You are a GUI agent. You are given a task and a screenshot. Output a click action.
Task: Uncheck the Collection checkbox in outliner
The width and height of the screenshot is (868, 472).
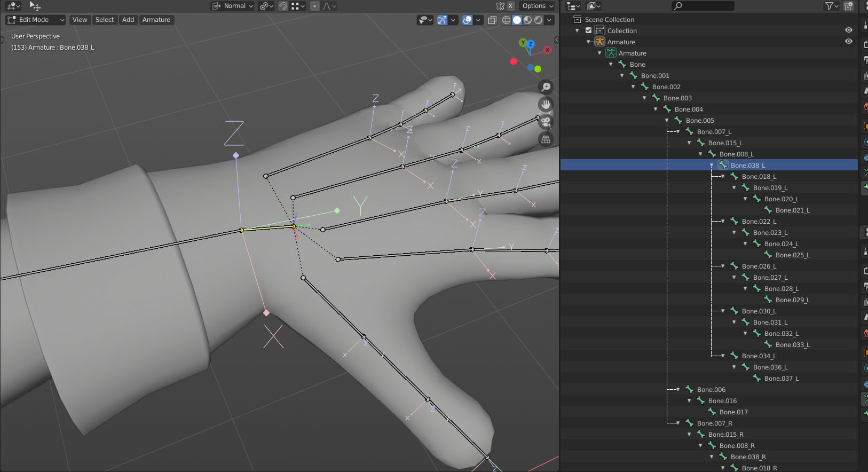589,30
